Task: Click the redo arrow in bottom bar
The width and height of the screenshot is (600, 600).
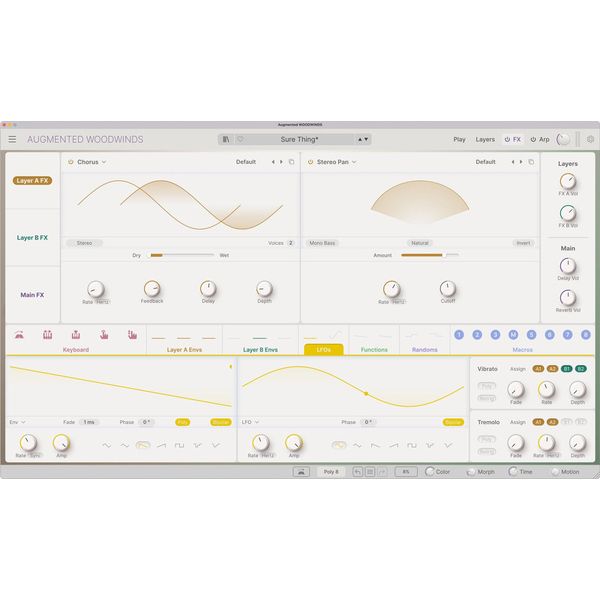Action: [x=382, y=472]
